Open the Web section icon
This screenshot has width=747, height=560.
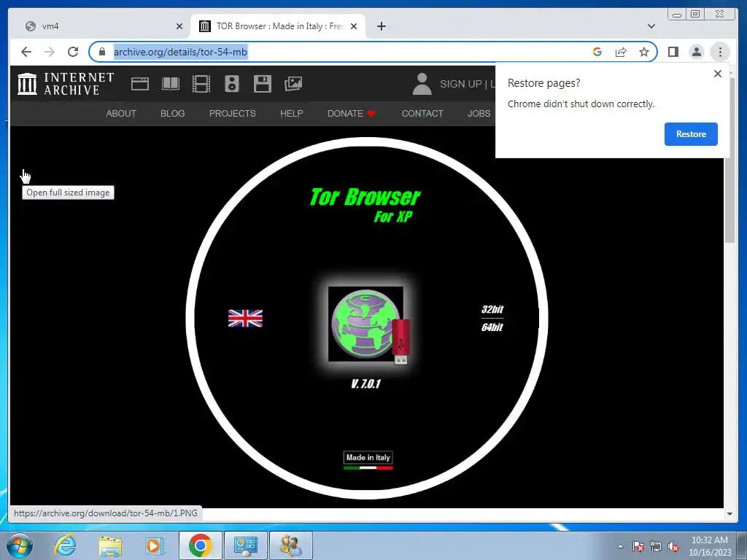[140, 84]
